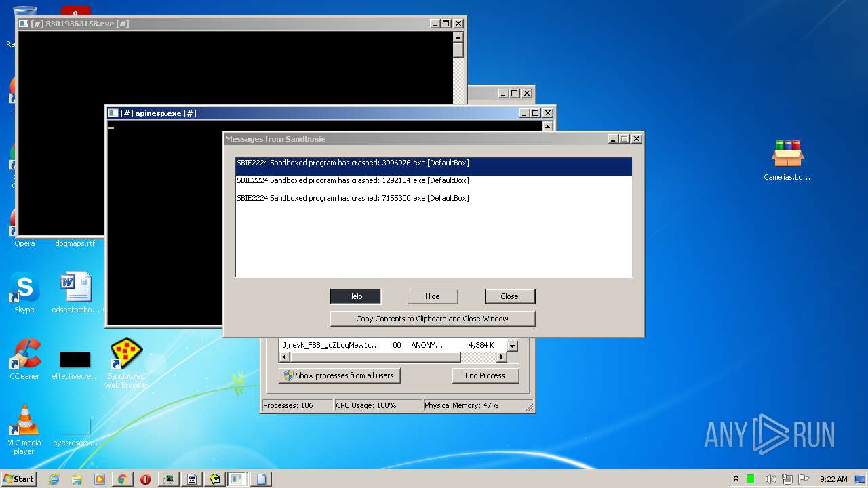Show hidden system tray icons
This screenshot has height=488, width=868.
[x=736, y=479]
